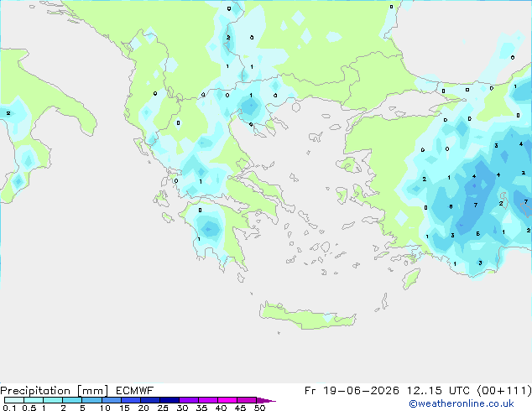Click the '0.1' legend scale label
Viewport: 532px width, 411px height.
(9, 408)
